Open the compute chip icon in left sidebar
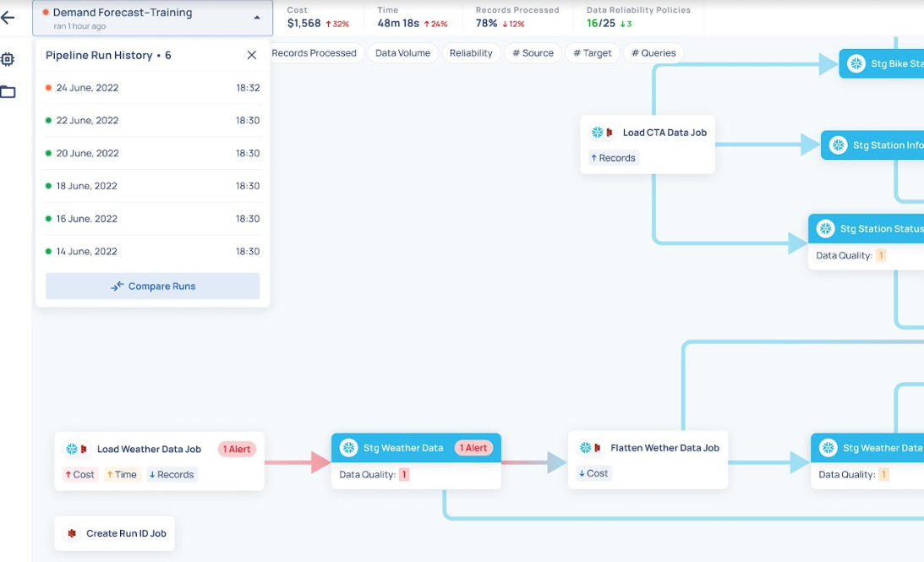Image resolution: width=924 pixels, height=562 pixels. click(x=8, y=59)
